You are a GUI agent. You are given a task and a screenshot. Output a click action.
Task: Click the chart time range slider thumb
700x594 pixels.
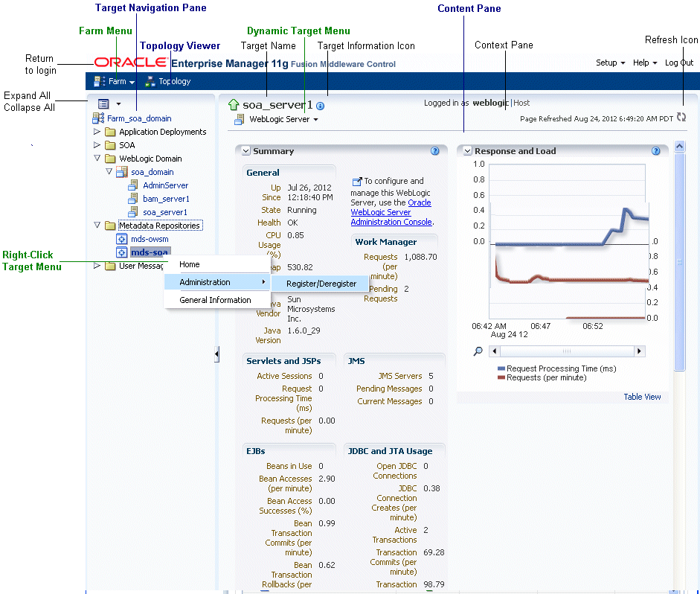pos(567,351)
